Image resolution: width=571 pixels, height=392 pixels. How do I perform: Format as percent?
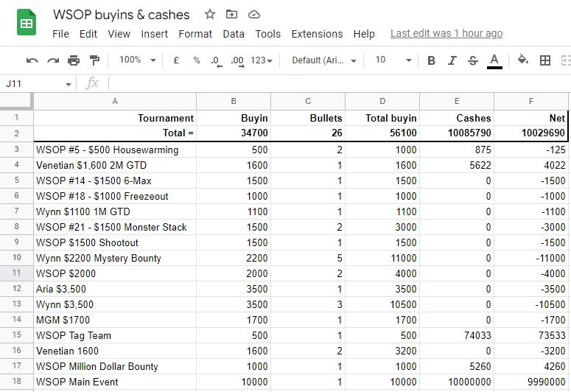(197, 60)
